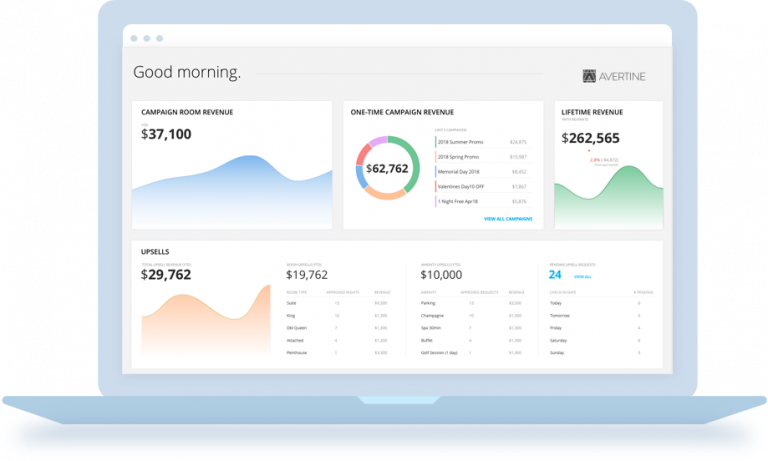This screenshot has width=768, height=461.
Task: Click the $62,762 donut chart center
Action: tap(387, 169)
